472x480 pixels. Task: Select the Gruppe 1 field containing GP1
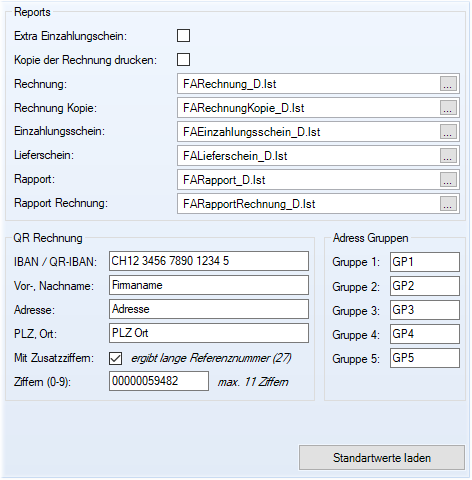coord(425,262)
